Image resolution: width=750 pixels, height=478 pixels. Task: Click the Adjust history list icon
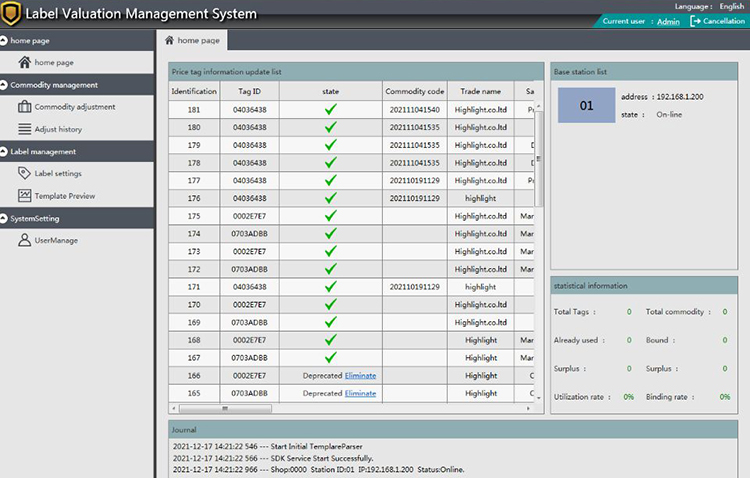tap(25, 129)
